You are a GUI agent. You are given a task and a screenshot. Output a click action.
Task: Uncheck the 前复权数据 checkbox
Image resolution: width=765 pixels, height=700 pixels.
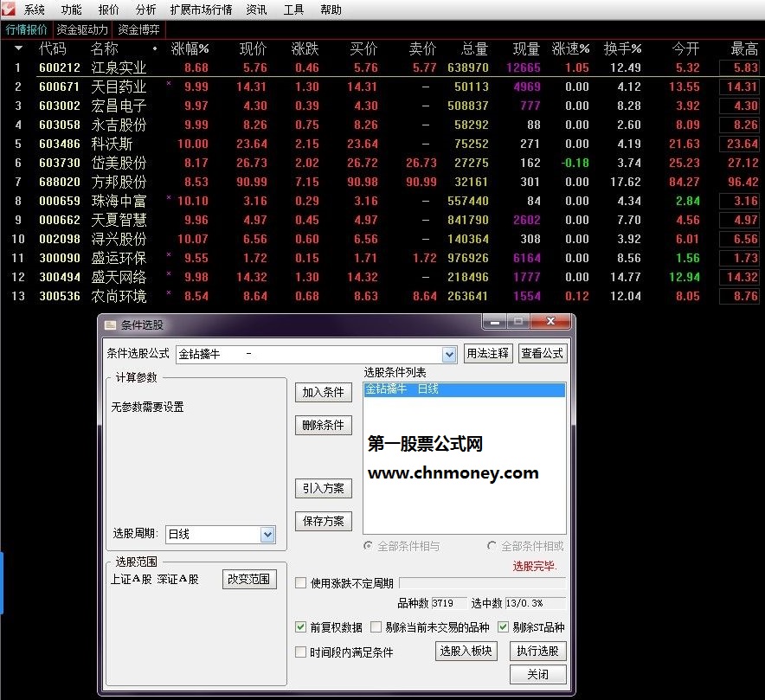(301, 627)
